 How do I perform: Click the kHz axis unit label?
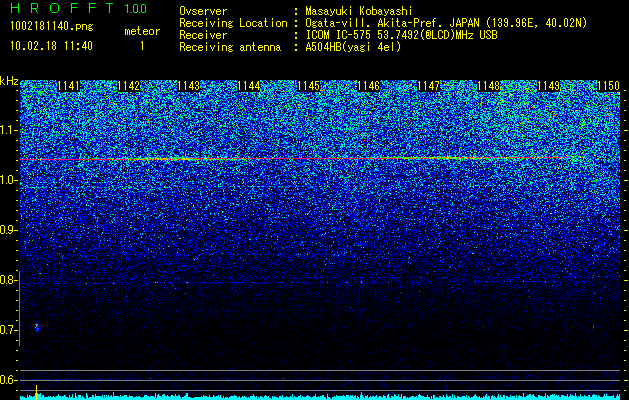[x=9, y=81]
